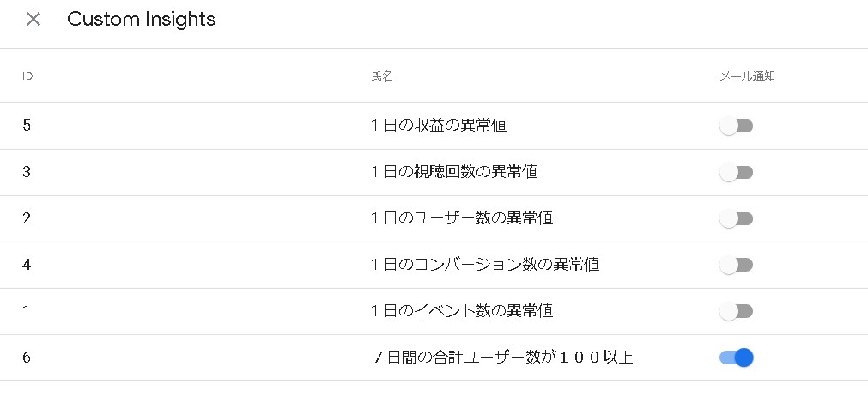Close the Custom Insights panel
868x398 pixels.
(33, 19)
